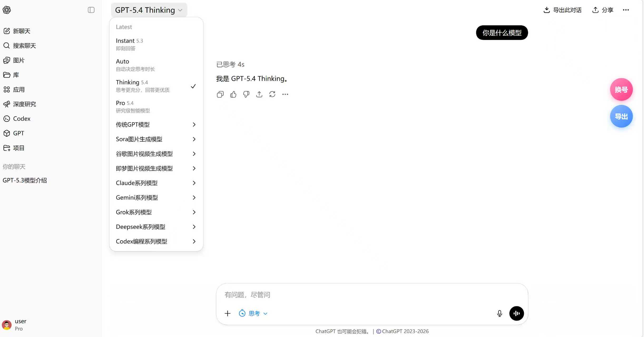Start voice mode with the black waveform button
This screenshot has height=337, width=644.
(517, 313)
